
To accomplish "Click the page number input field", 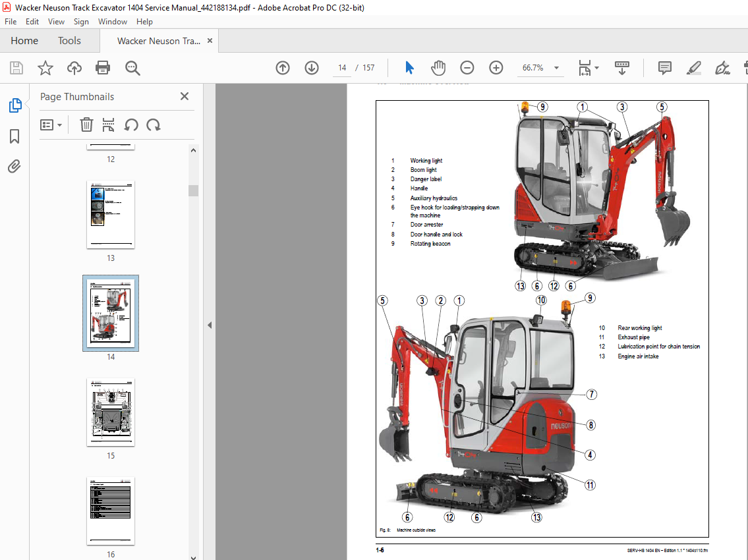I will (342, 68).
